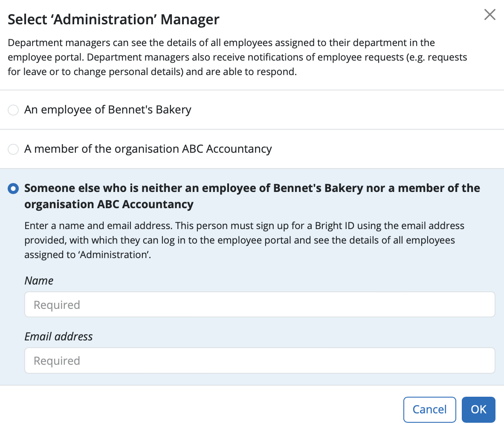Click the selected 'Someone else' radio button
This screenshot has width=504, height=430.
(x=13, y=189)
